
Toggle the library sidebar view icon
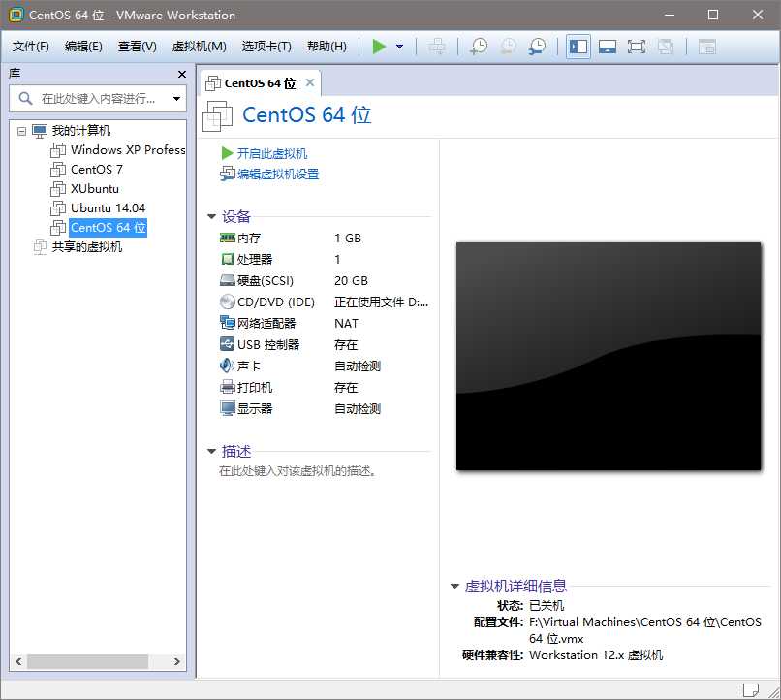point(578,47)
